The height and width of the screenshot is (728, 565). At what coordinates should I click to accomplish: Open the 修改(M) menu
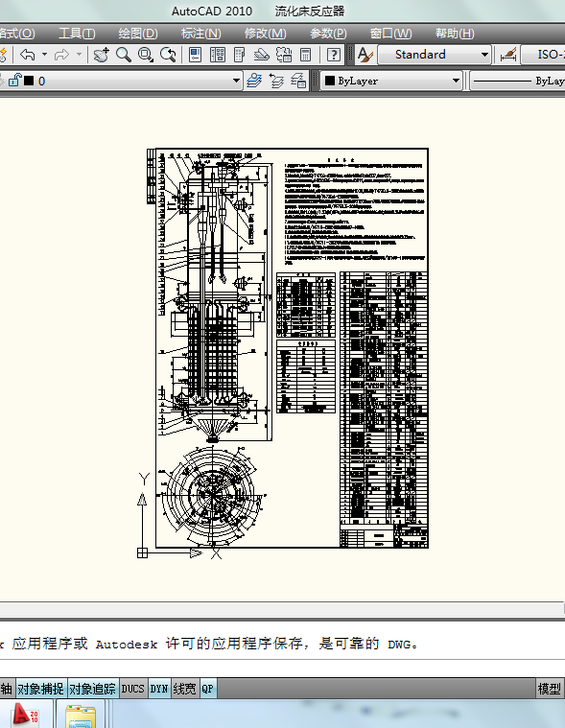266,34
